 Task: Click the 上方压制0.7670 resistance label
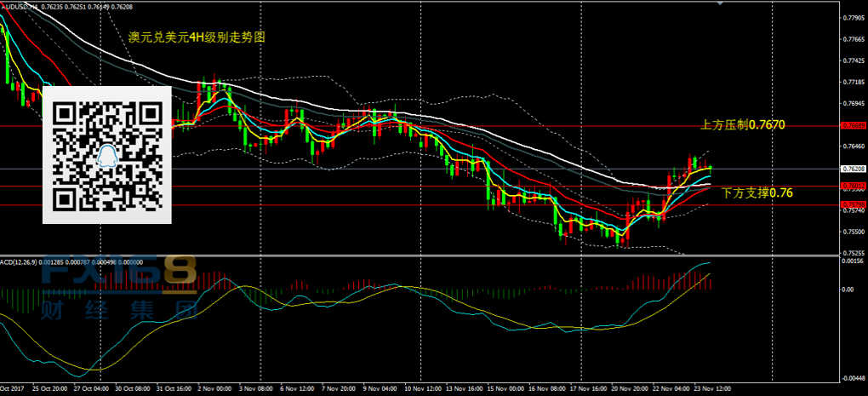point(741,124)
